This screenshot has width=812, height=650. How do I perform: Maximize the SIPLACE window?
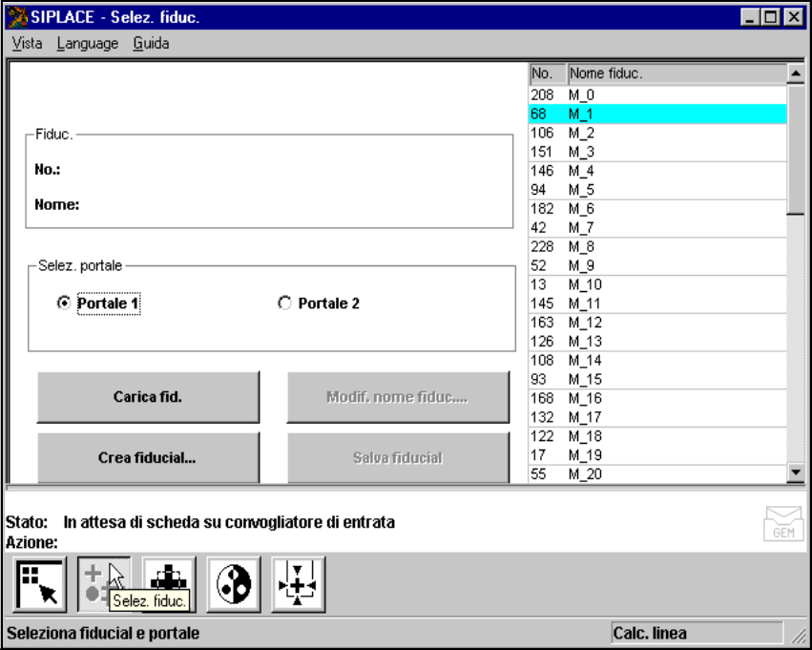tap(771, 17)
